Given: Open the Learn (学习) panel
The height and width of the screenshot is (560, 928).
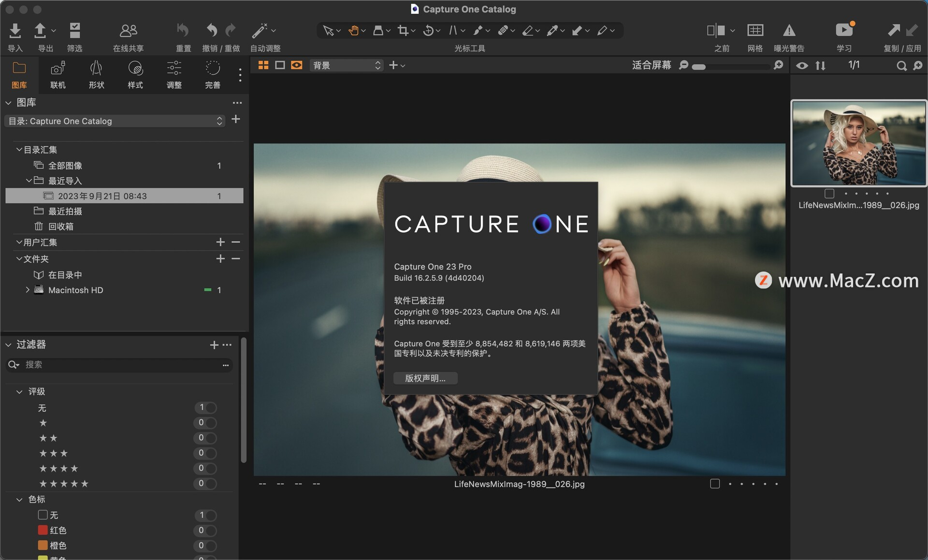Looking at the screenshot, I should 844,30.
